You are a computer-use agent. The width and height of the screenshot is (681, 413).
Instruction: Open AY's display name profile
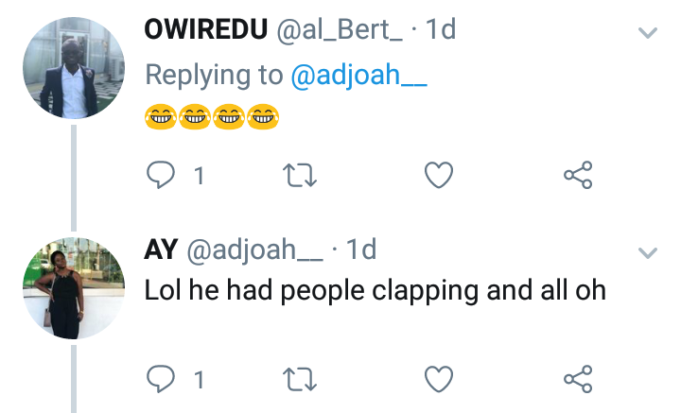(160, 249)
